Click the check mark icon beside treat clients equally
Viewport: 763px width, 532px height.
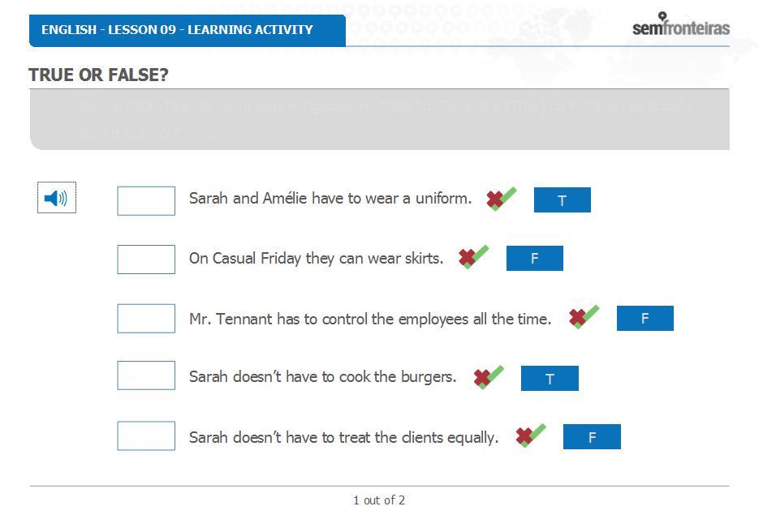click(x=531, y=435)
